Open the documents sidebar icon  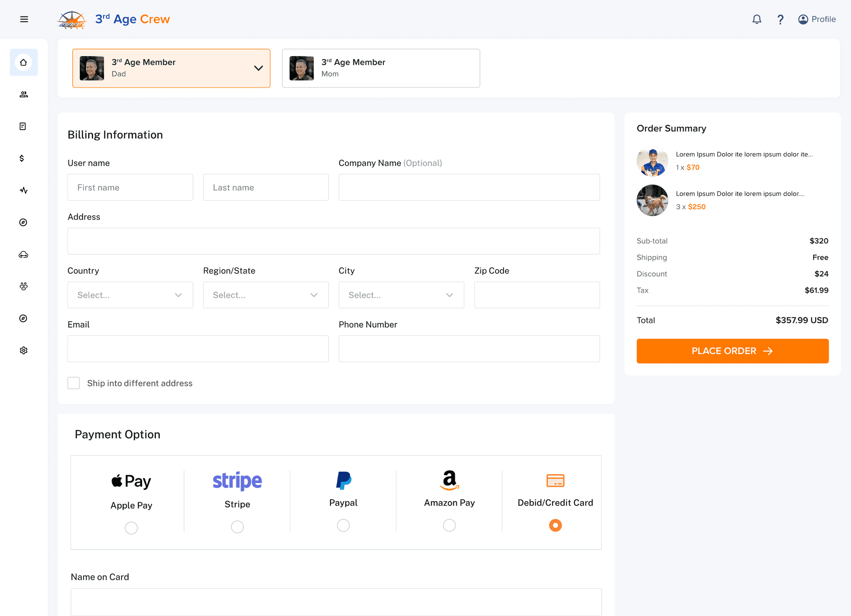click(x=23, y=126)
